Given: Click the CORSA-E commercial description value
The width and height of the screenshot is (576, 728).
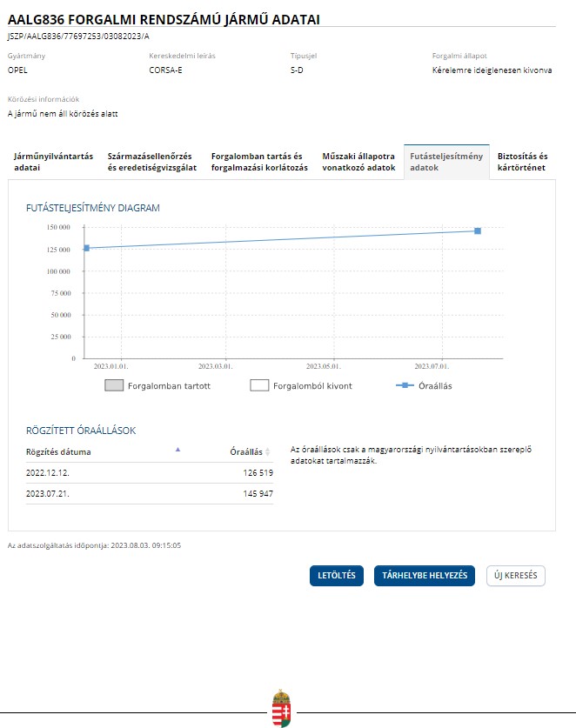Looking at the screenshot, I should tap(165, 70).
